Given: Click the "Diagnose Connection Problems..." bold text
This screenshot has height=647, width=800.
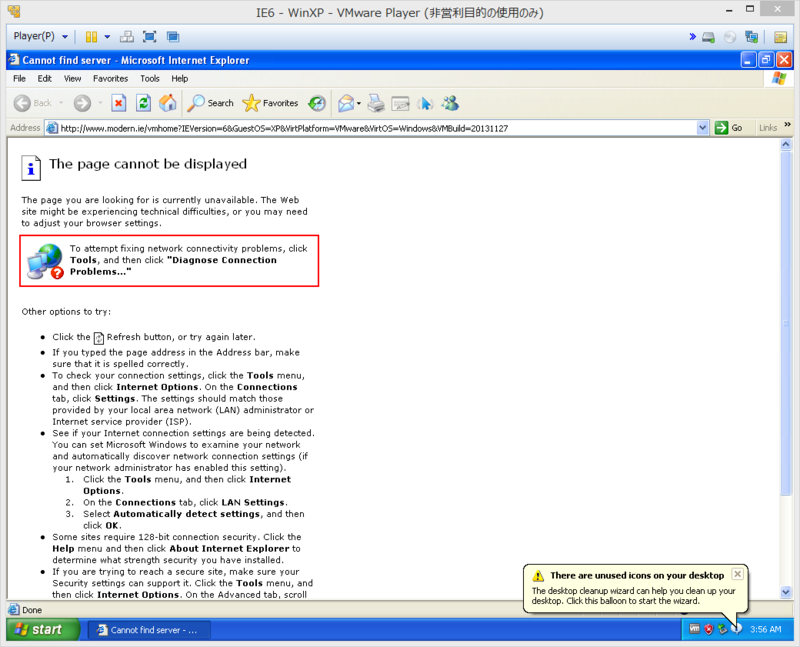Looking at the screenshot, I should (173, 266).
